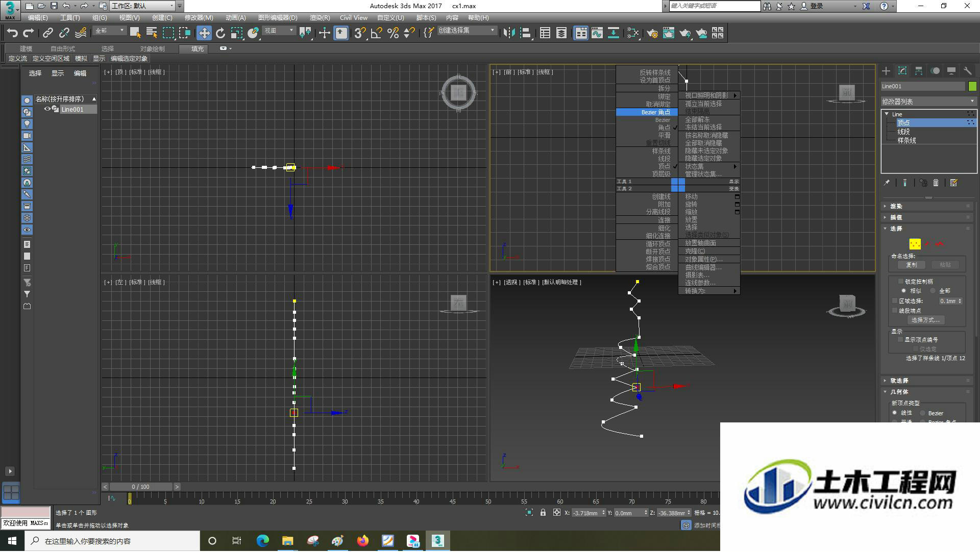Open the 修改器列表 dropdown
Image resolution: width=980 pixels, height=552 pixels.
(x=928, y=102)
